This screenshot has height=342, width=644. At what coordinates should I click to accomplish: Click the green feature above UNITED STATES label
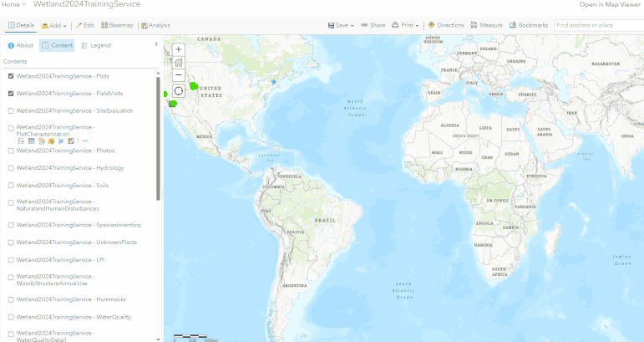pyautogui.click(x=194, y=86)
